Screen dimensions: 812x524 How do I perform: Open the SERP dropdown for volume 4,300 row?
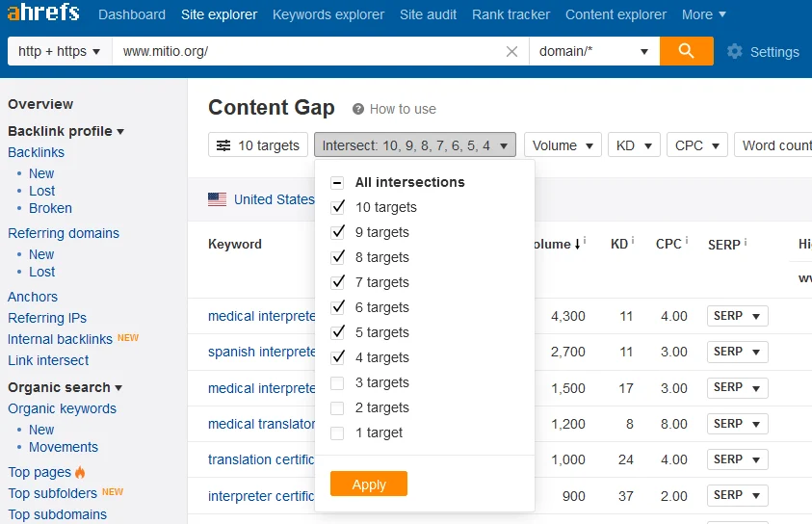(x=737, y=316)
